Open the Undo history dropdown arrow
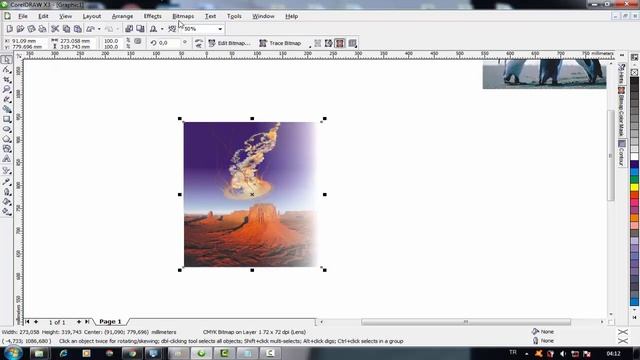This screenshot has height=360, width=640. coord(99,29)
